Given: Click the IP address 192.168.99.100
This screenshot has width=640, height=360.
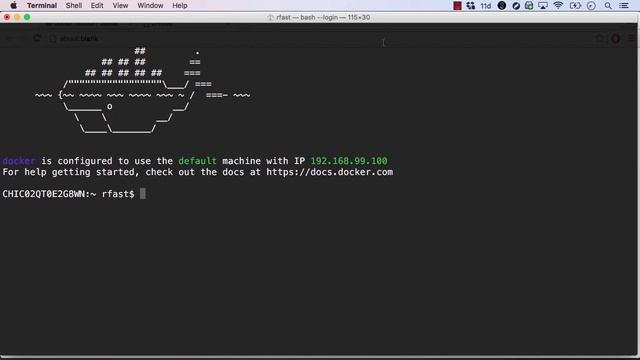Looking at the screenshot, I should tap(349, 161).
